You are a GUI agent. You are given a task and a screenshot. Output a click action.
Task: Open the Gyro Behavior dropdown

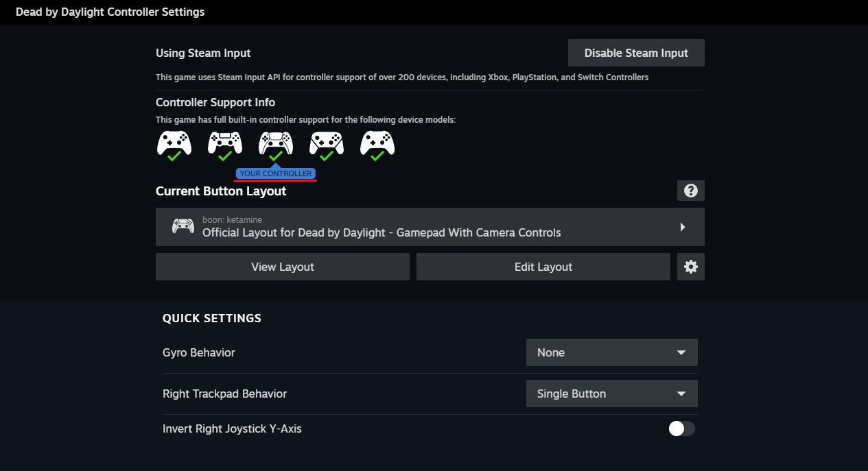click(x=612, y=352)
